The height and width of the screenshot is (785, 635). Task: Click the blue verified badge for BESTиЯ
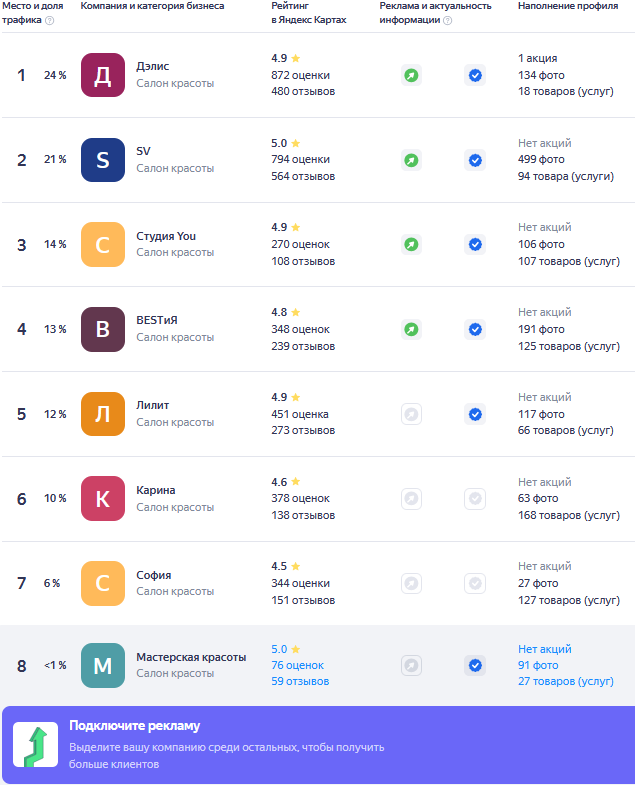(475, 329)
